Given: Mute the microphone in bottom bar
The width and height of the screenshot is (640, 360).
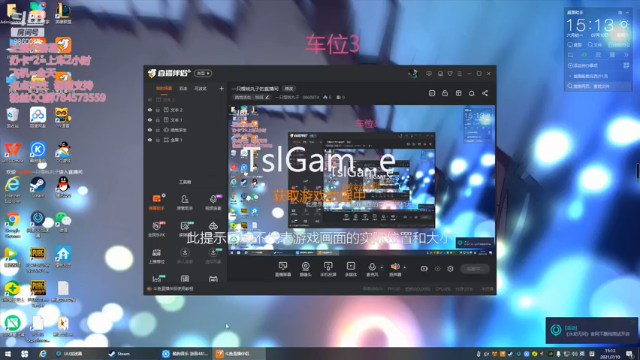Looking at the screenshot, I should (x=372, y=268).
